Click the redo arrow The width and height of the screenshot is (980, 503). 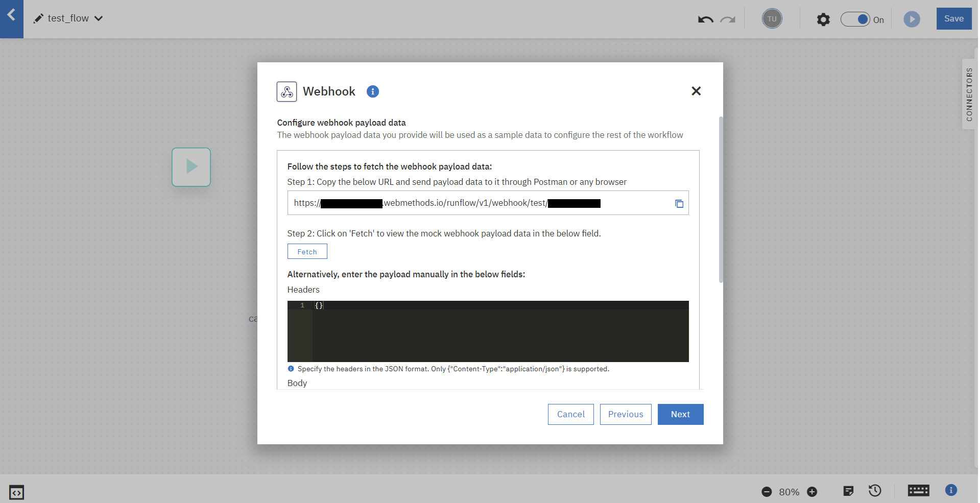728,19
